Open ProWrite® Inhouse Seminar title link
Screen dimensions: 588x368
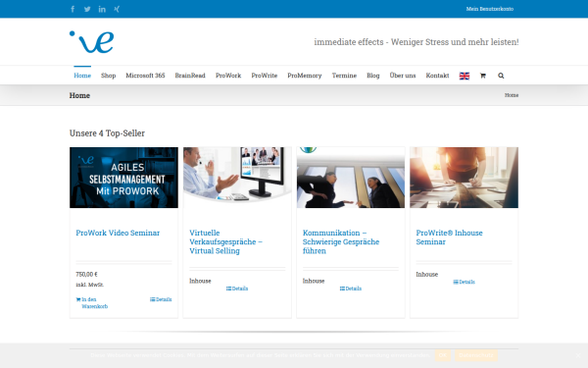449,237
